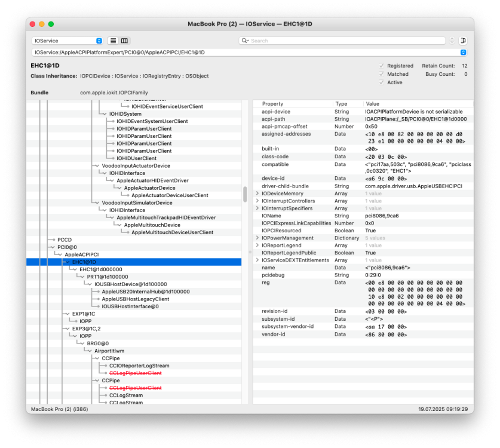Select IOUSBHostInterface@0 entry
Viewport: 500px width, 448px height.
click(x=130, y=306)
